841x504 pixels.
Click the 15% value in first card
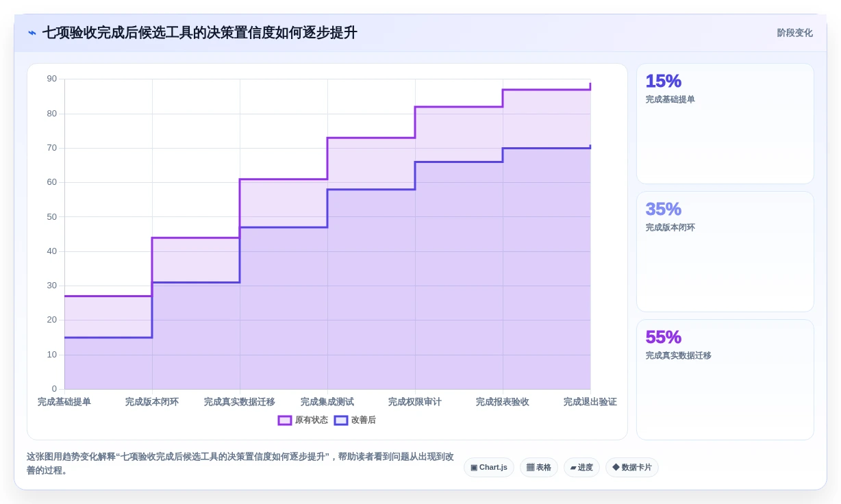coord(664,81)
